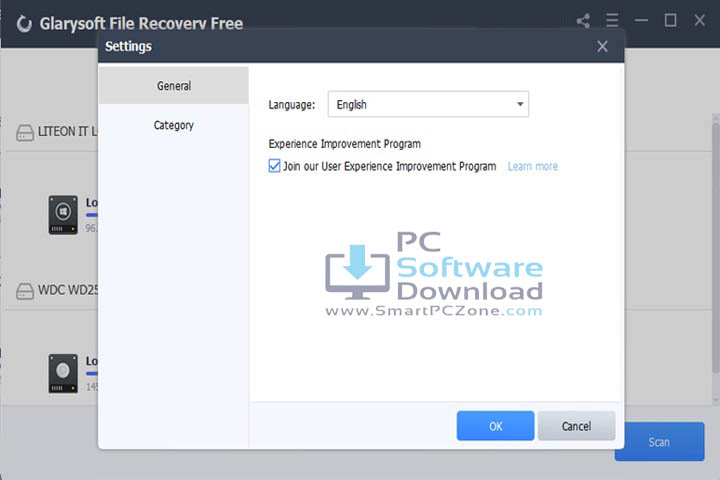Uncheck Join our User Experience Improvement Program
This screenshot has width=720, height=480.
[x=274, y=166]
